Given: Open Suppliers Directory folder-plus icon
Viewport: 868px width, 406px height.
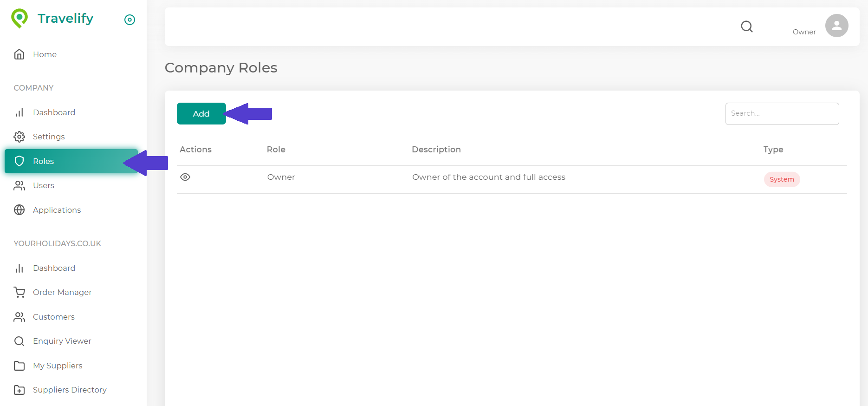Looking at the screenshot, I should [x=19, y=390].
